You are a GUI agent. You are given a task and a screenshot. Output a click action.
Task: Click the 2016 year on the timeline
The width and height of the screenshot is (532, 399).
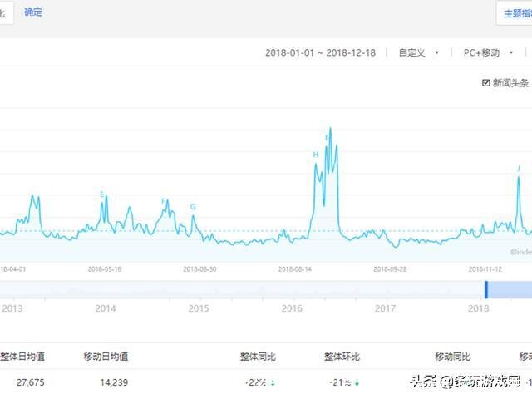[x=292, y=308]
